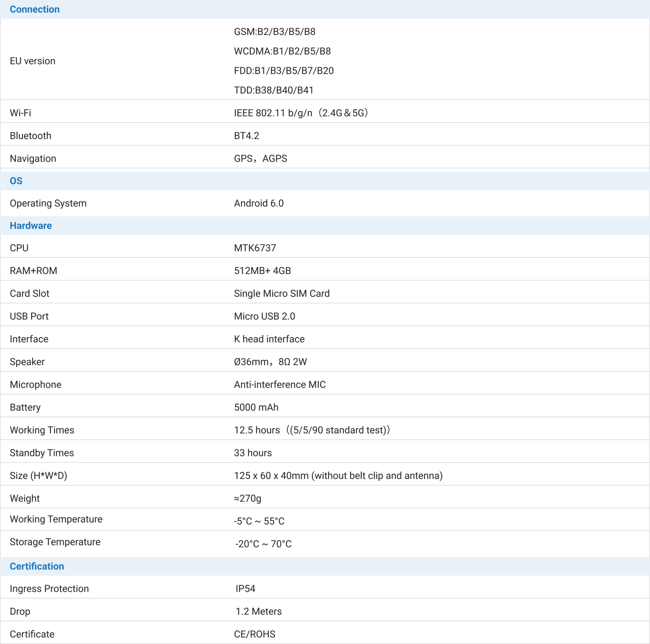The width and height of the screenshot is (650, 644).
Task: Select the Storage Temperature row label
Action: (55, 542)
